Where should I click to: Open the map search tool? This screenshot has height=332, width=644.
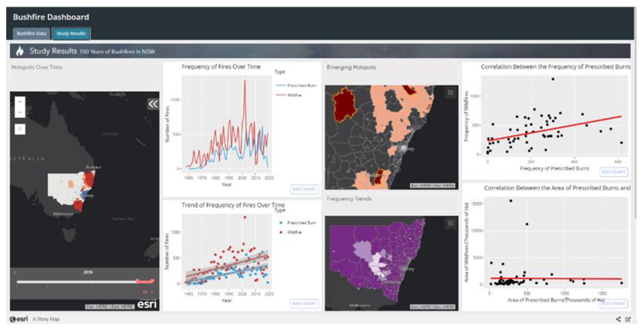20,129
